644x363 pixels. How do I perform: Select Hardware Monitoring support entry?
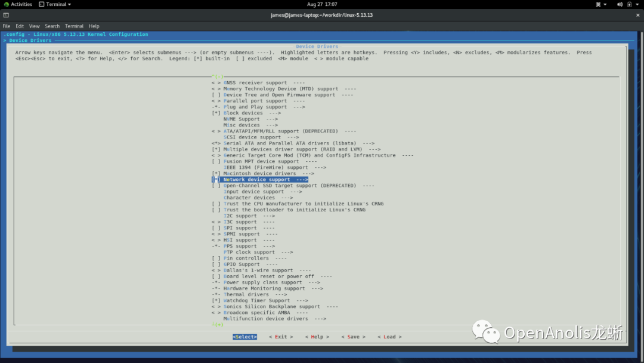[x=267, y=288]
